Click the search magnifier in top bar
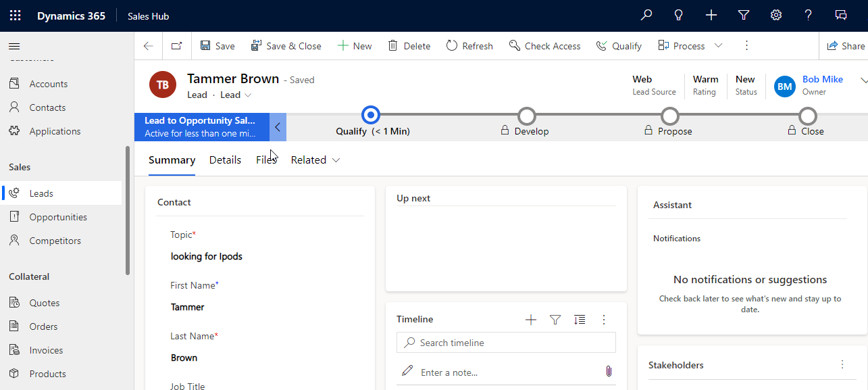Viewport: 868px width, 390px height. pos(646,16)
